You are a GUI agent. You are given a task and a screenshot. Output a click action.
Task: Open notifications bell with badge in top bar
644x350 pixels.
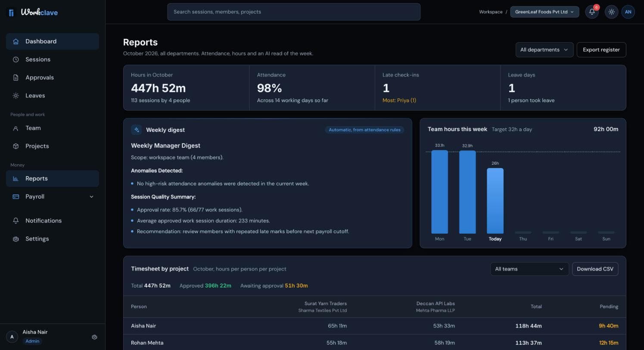pos(592,12)
